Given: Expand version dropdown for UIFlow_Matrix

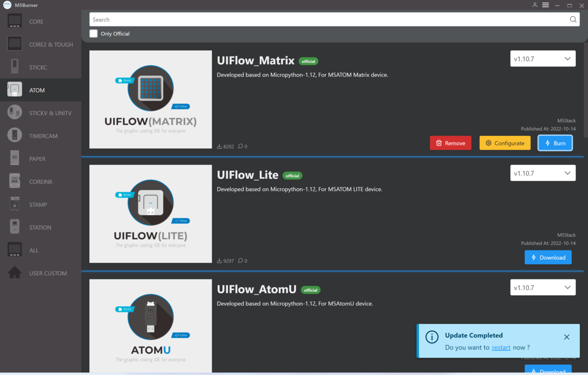Looking at the screenshot, I should pyautogui.click(x=543, y=59).
